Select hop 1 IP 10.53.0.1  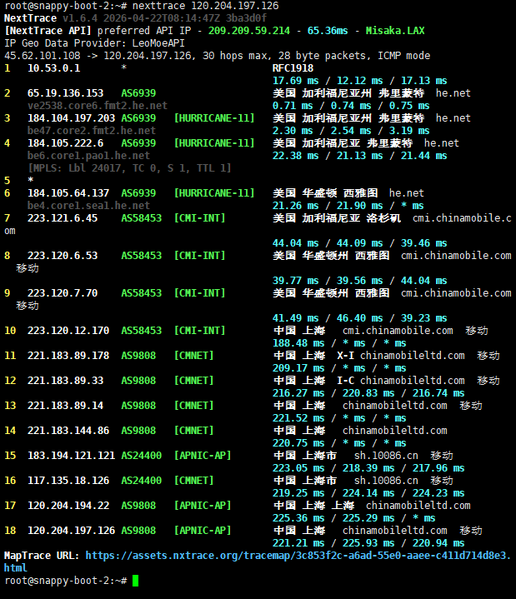(54, 68)
